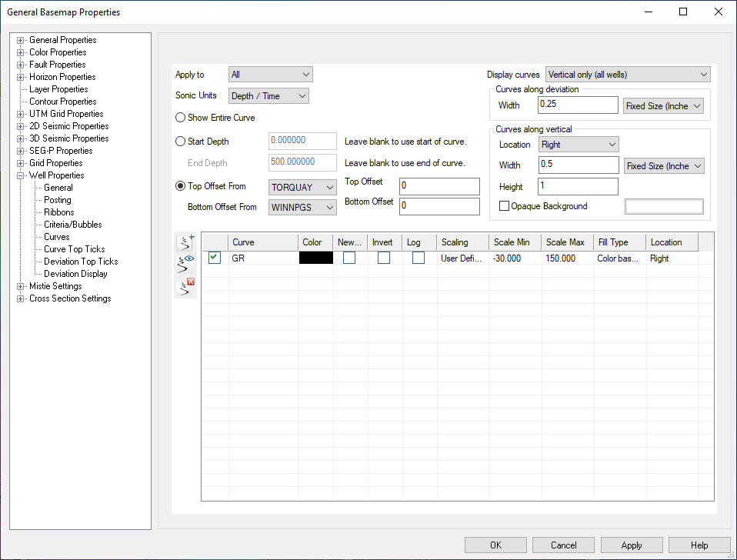Tick the Opaque Background checkbox
The image size is (737, 560).
point(505,206)
